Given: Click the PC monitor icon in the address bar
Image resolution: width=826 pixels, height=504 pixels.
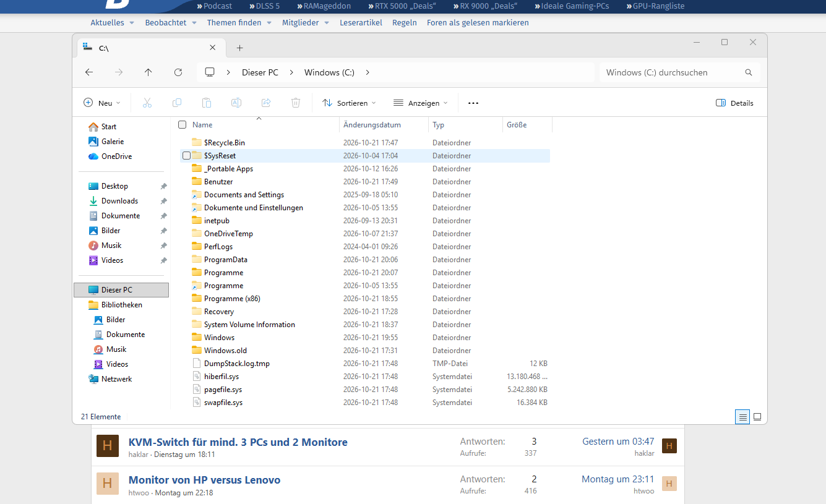Looking at the screenshot, I should click(210, 72).
